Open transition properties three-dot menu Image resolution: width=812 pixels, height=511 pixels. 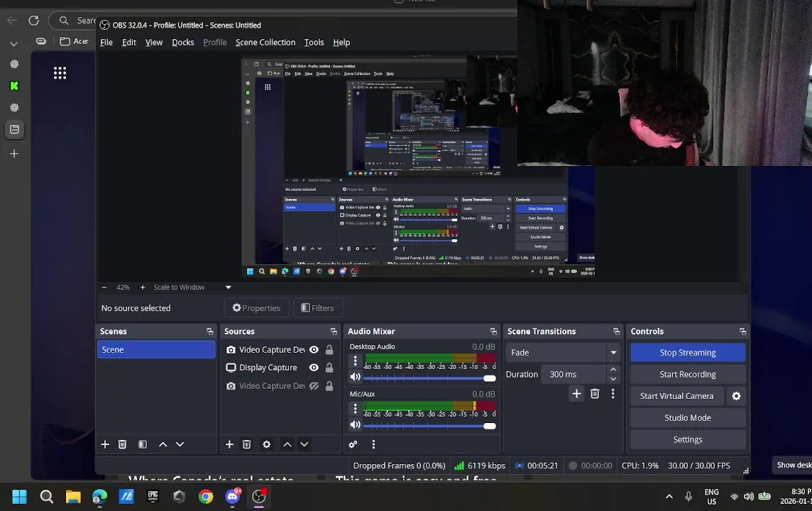tap(613, 394)
